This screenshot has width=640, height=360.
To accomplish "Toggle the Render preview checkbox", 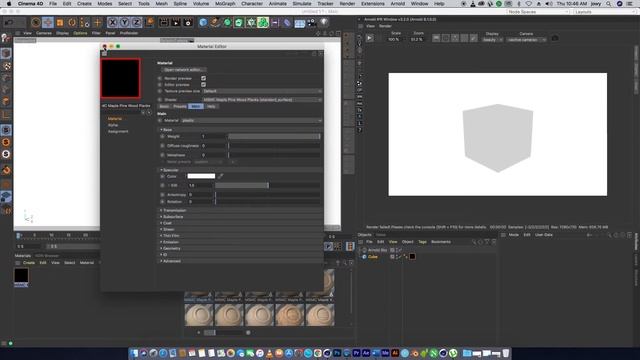I will coord(203,78).
